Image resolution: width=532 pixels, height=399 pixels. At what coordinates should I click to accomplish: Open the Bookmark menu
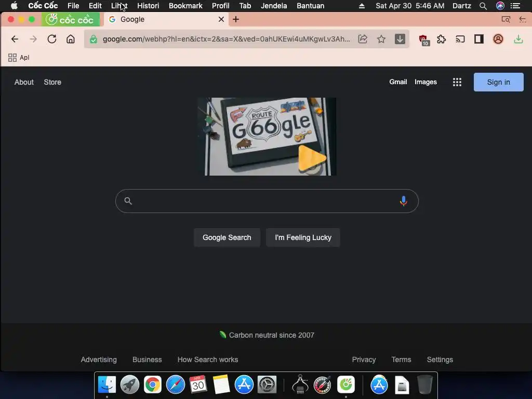tap(185, 6)
